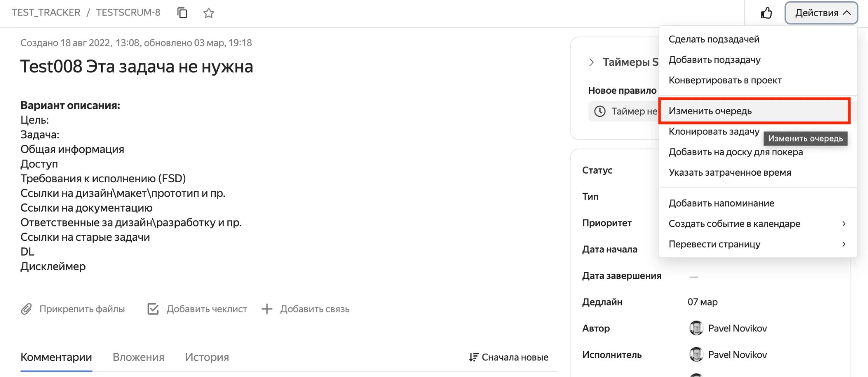Switch to the Вложения tab

[x=138, y=357]
